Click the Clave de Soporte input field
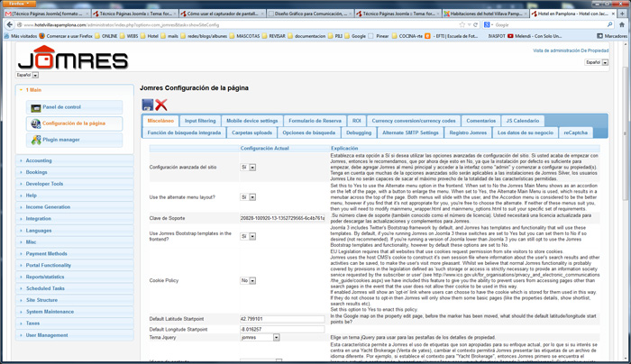Image resolution: width=631 pixels, height=364 pixels. [282, 218]
